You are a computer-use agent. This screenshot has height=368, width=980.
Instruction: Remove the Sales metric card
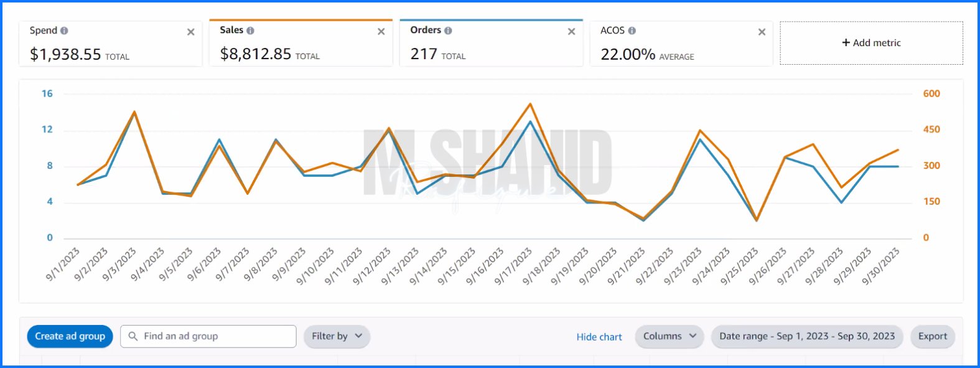pos(381,32)
